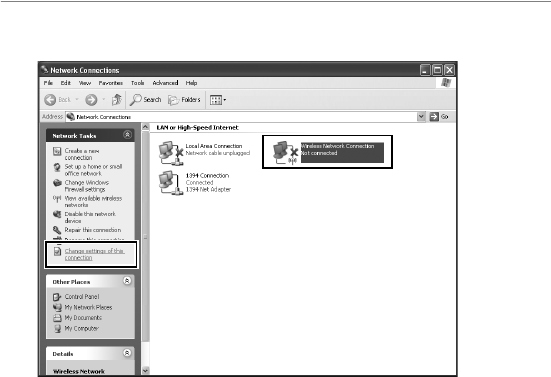The height and width of the screenshot is (377, 551).
Task: Select the Wireless Network Connection icon
Action: click(x=285, y=152)
